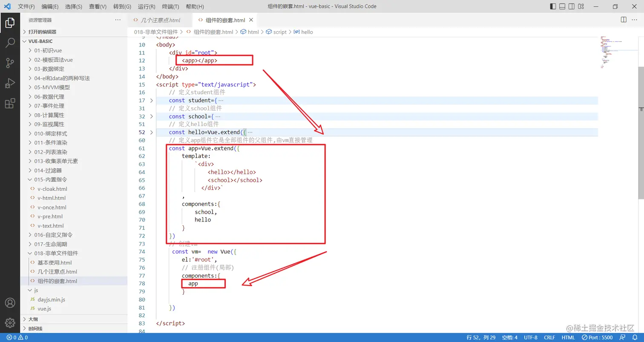The height and width of the screenshot is (342, 644).
Task: Unfold code at line 17 student
Action: pos(151,101)
